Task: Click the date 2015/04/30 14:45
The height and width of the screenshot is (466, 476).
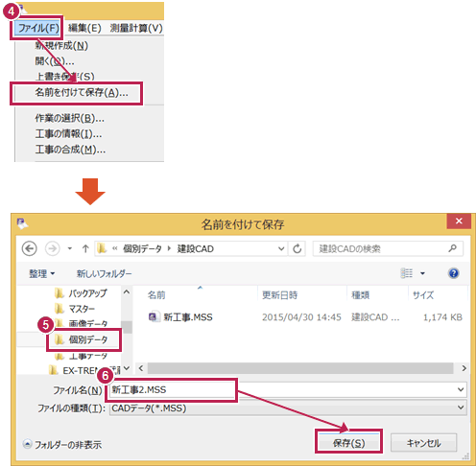Action: (x=301, y=317)
